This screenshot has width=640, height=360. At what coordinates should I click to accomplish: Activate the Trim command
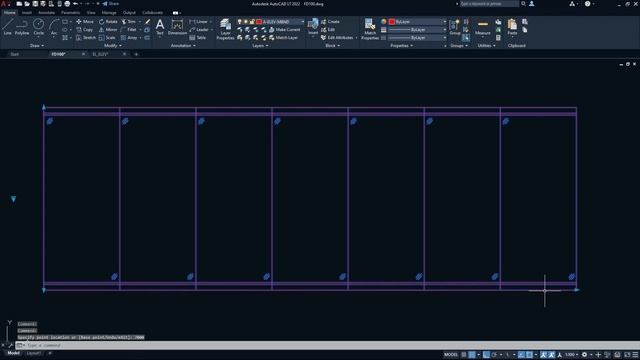tap(129, 22)
